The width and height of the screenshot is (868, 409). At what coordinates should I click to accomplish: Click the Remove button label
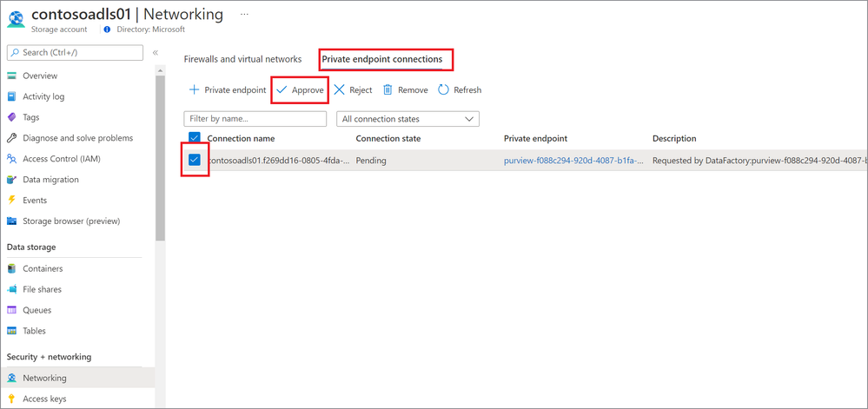pos(413,89)
